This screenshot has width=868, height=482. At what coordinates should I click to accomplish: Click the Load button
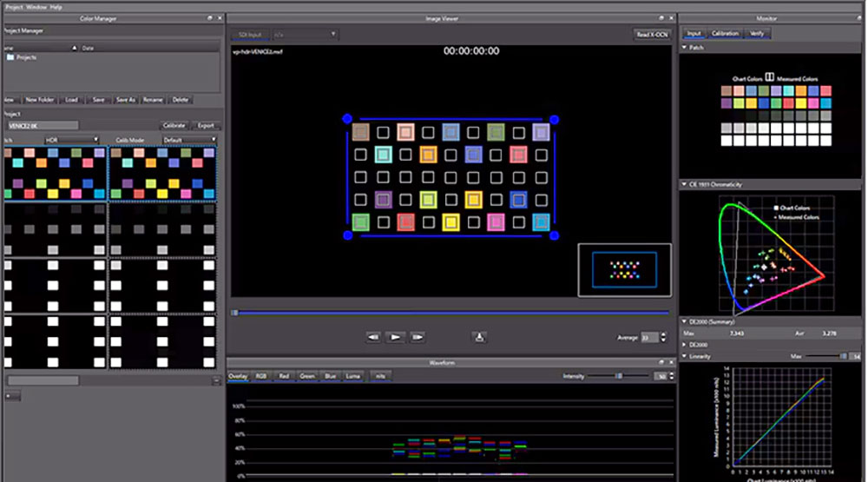pyautogui.click(x=72, y=100)
